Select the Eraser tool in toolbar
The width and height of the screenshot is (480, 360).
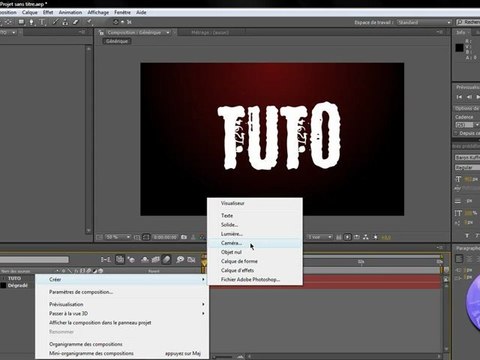pos(76,22)
